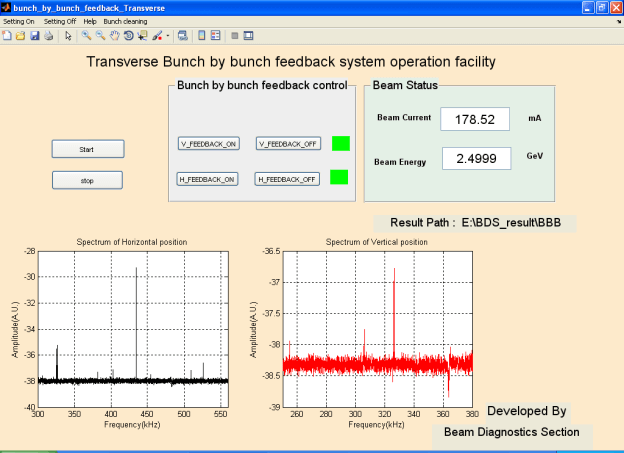The height and width of the screenshot is (453, 624).
Task: Open the Setting Off menu
Action: pos(59,21)
